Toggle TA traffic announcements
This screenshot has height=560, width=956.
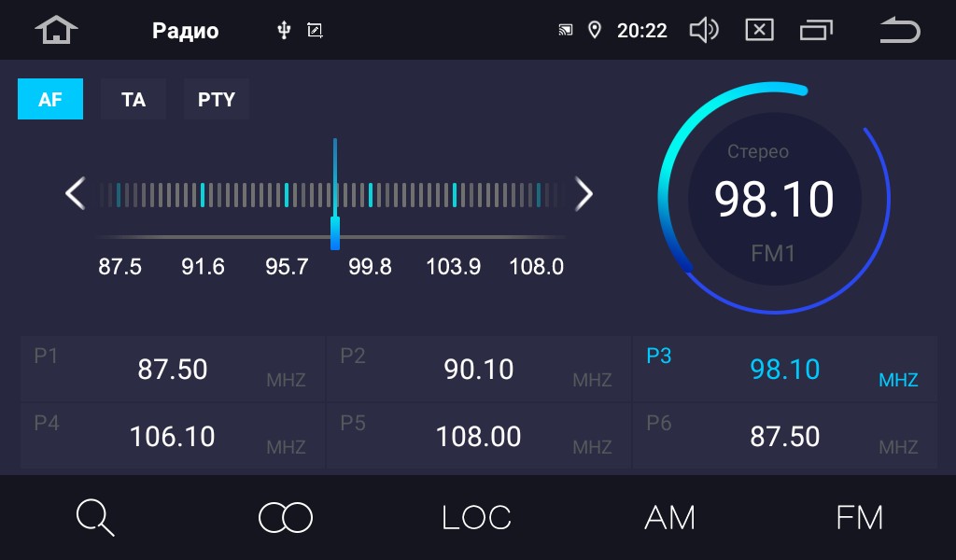[133, 99]
